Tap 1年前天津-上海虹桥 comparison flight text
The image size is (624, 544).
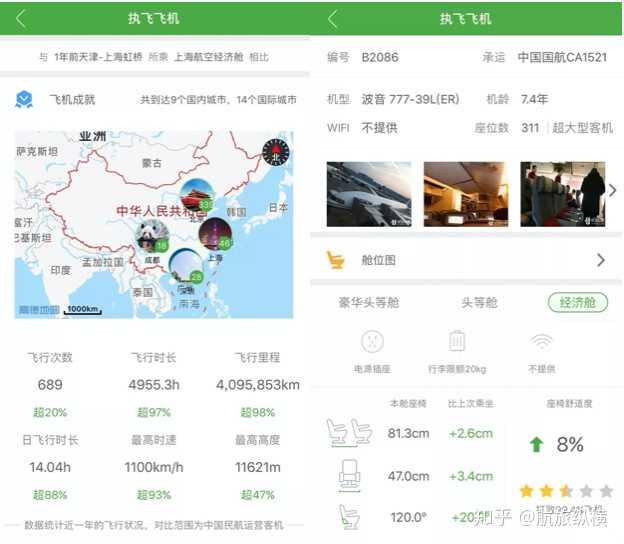click(98, 57)
